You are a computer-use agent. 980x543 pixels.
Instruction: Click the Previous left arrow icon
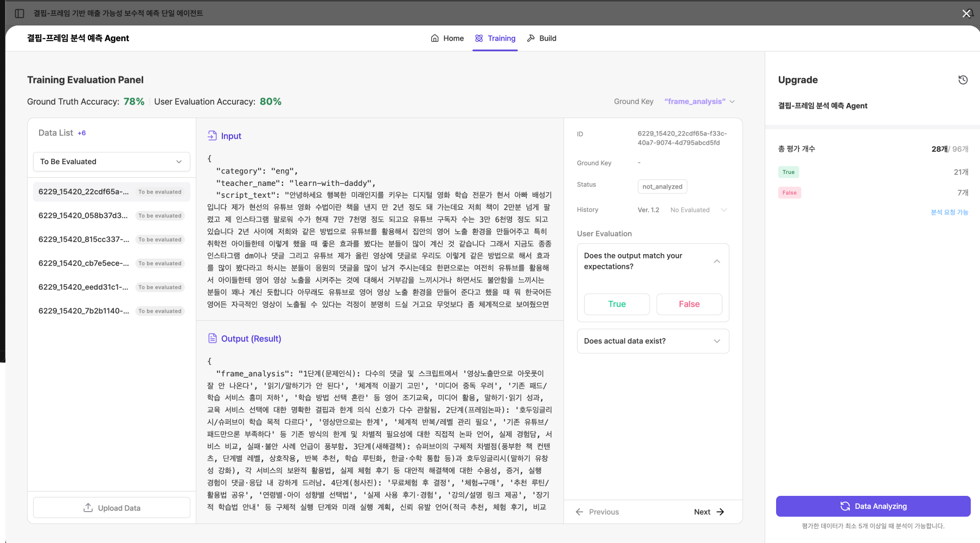[x=579, y=512]
